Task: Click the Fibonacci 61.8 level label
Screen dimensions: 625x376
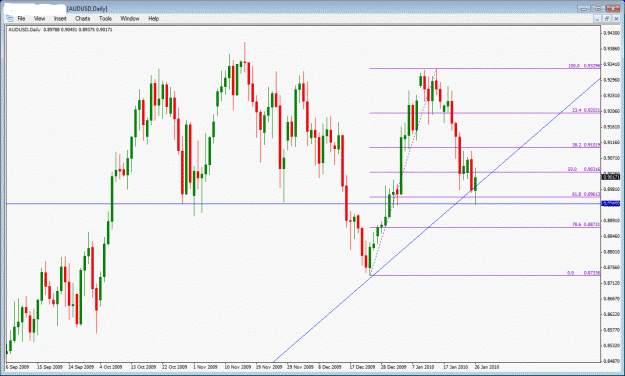Action: coord(586,195)
